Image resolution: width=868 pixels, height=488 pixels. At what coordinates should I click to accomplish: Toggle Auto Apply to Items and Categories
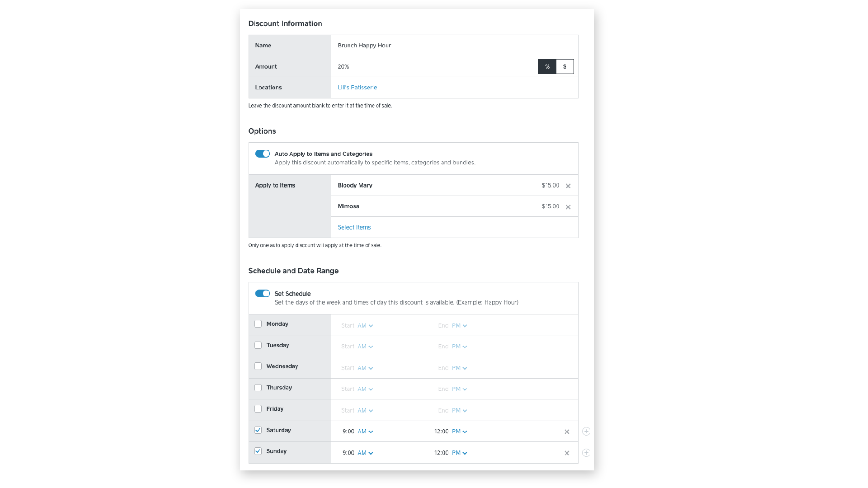pyautogui.click(x=262, y=154)
